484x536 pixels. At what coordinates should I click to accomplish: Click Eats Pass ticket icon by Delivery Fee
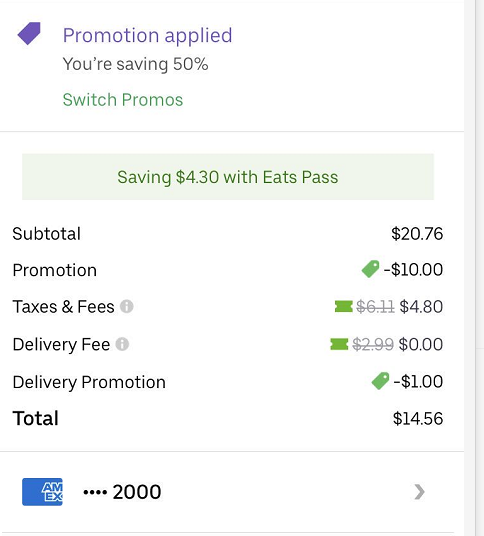pyautogui.click(x=339, y=344)
